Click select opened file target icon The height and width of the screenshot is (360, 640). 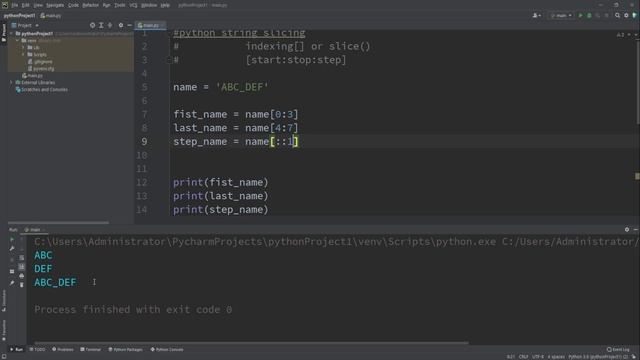point(92,25)
